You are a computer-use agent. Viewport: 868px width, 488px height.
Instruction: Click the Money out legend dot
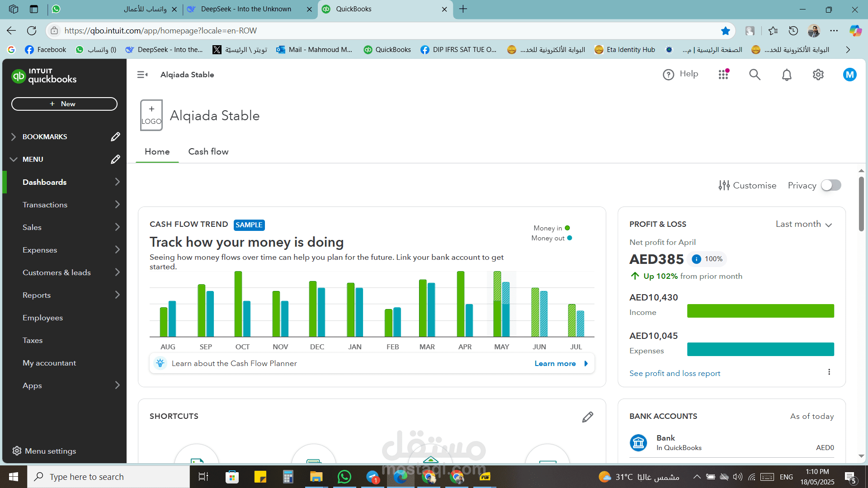coord(570,238)
